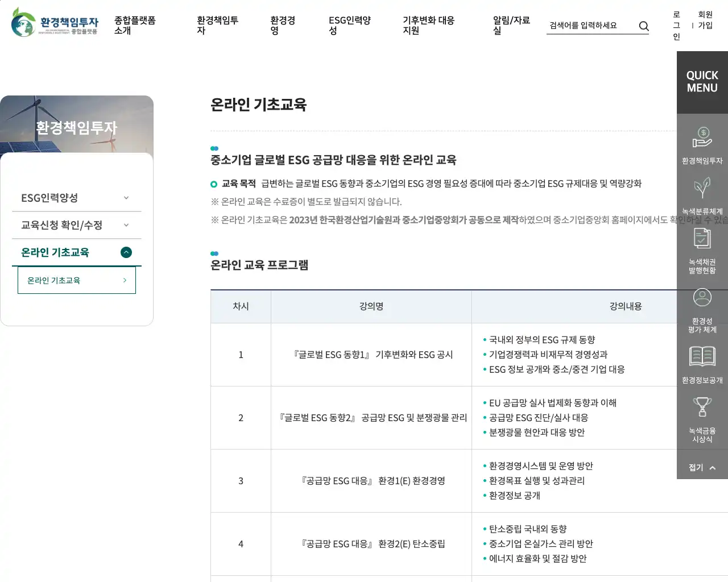Select 온라인 기초교육 sidebar submenu item
The height and width of the screenshot is (582, 728).
77,280
